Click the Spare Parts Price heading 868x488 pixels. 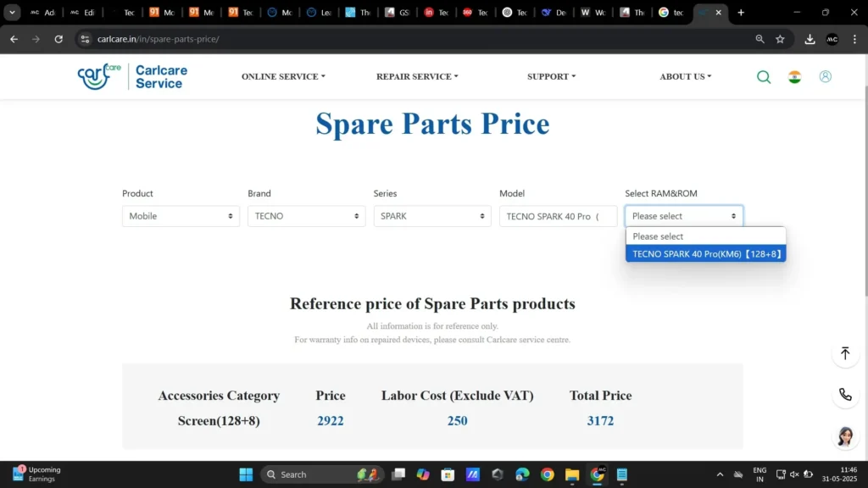coord(432,124)
